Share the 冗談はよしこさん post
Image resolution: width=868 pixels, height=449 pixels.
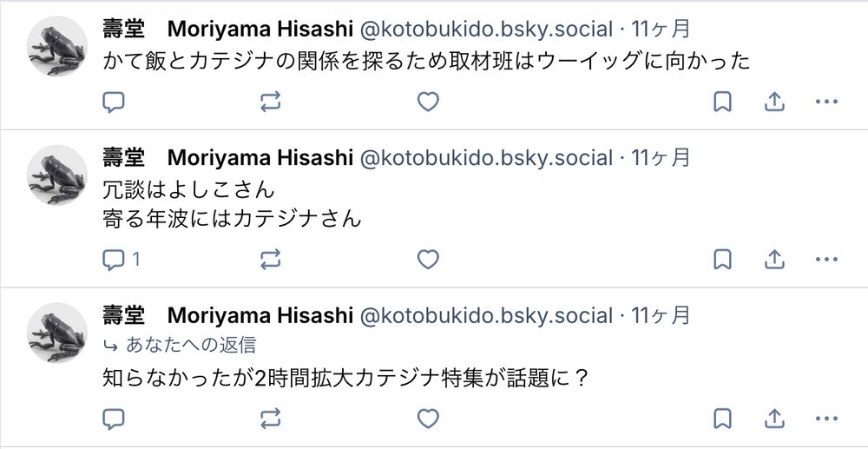click(x=774, y=259)
